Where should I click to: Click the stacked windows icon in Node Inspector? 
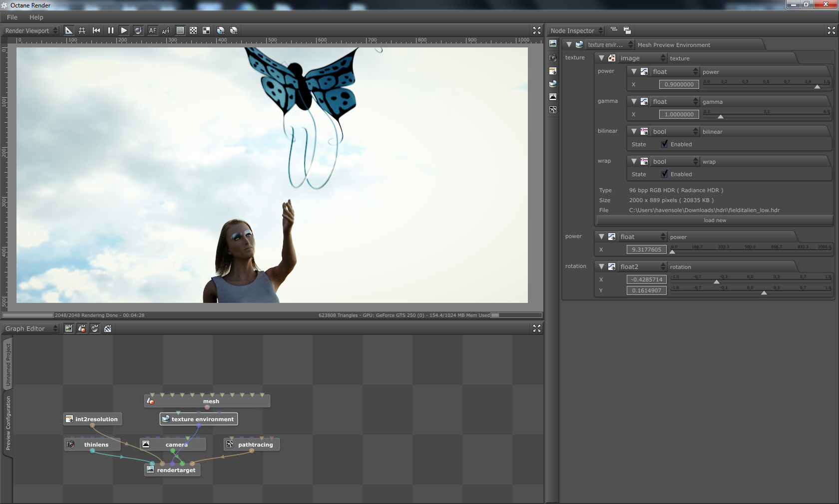tap(627, 30)
